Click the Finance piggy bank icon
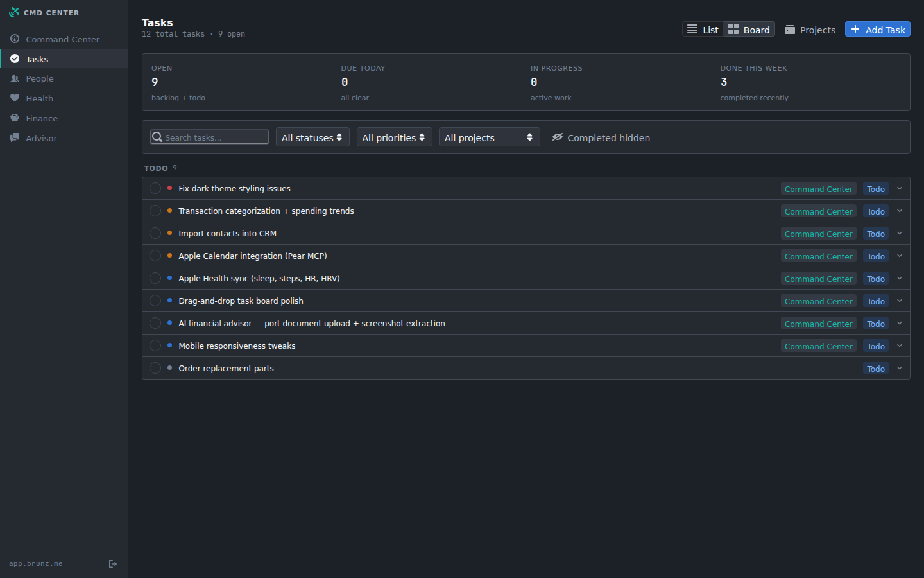Screen dimensions: 924x578 point(15,118)
